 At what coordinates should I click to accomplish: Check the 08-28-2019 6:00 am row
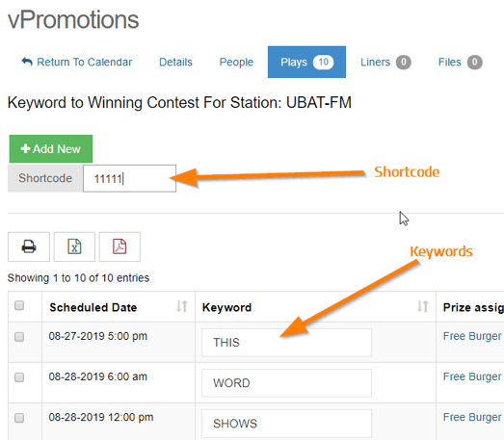click(x=19, y=377)
